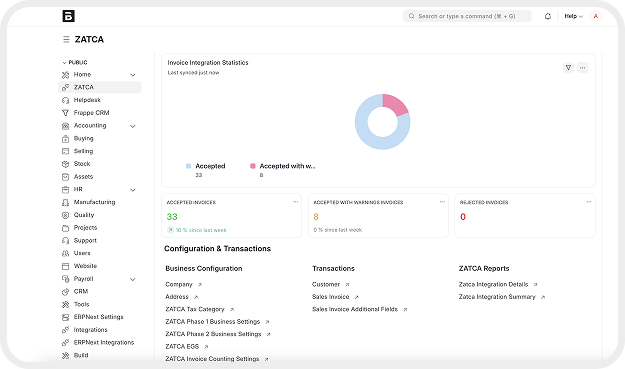Screen dimensions: 625x369
Task: Open the Sales Invoice link
Action: coord(331,297)
